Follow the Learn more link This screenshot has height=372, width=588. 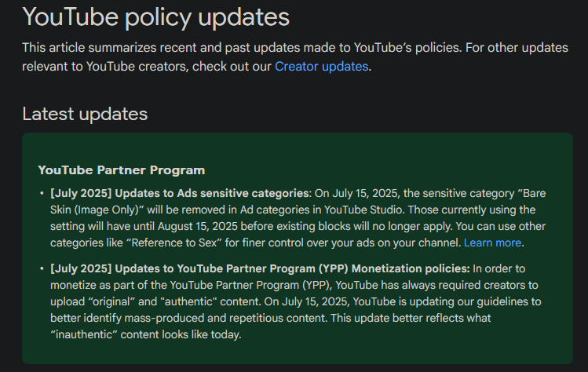click(x=492, y=243)
